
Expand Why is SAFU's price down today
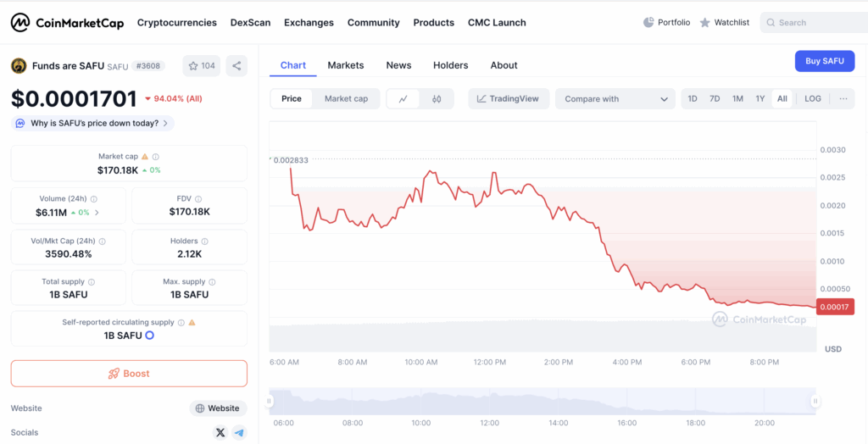point(93,123)
